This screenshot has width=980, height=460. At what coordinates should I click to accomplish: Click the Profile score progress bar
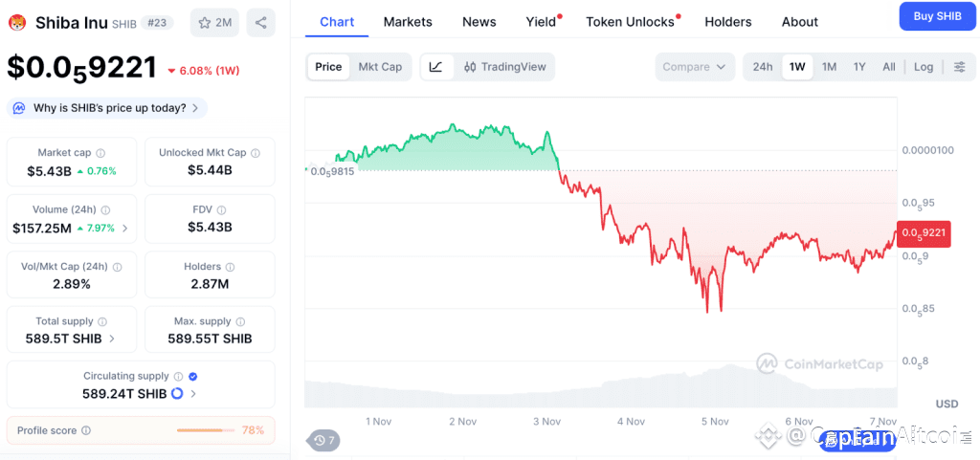click(x=205, y=430)
